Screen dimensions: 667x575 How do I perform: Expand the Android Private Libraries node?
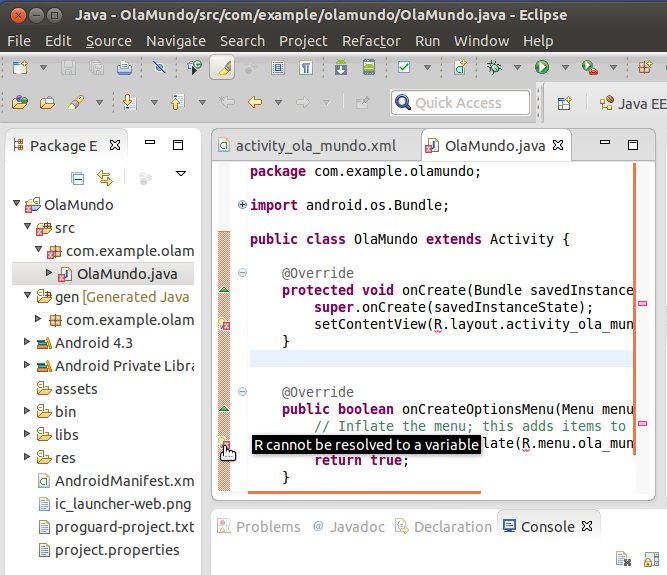pos(27,364)
